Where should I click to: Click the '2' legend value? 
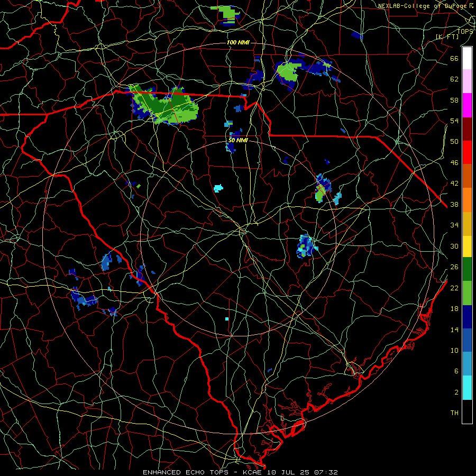(x=456, y=392)
